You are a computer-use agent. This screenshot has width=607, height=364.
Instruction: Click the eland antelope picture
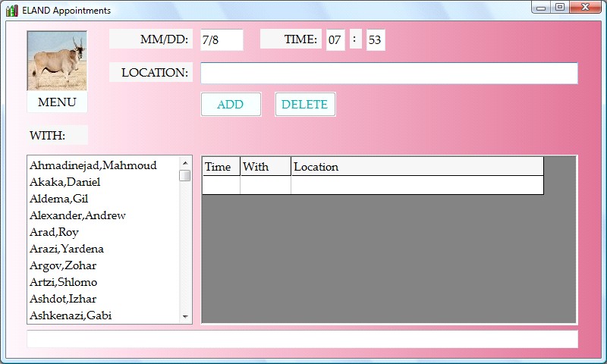pos(57,61)
